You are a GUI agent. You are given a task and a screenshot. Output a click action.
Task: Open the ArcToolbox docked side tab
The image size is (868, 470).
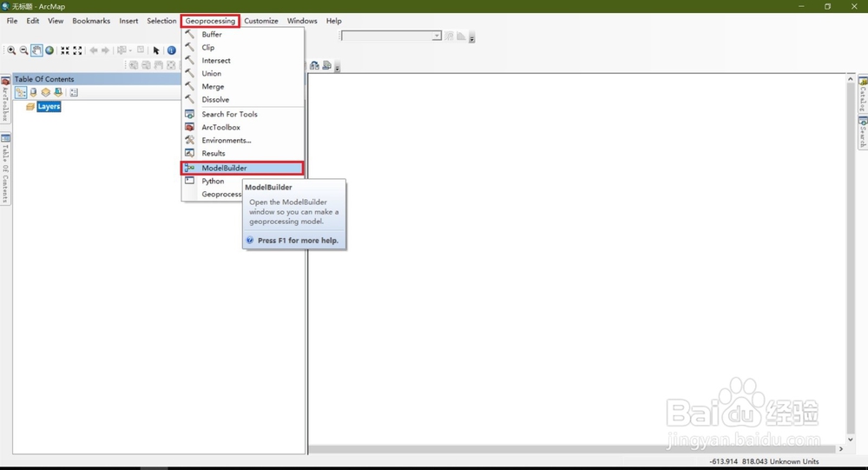5,99
